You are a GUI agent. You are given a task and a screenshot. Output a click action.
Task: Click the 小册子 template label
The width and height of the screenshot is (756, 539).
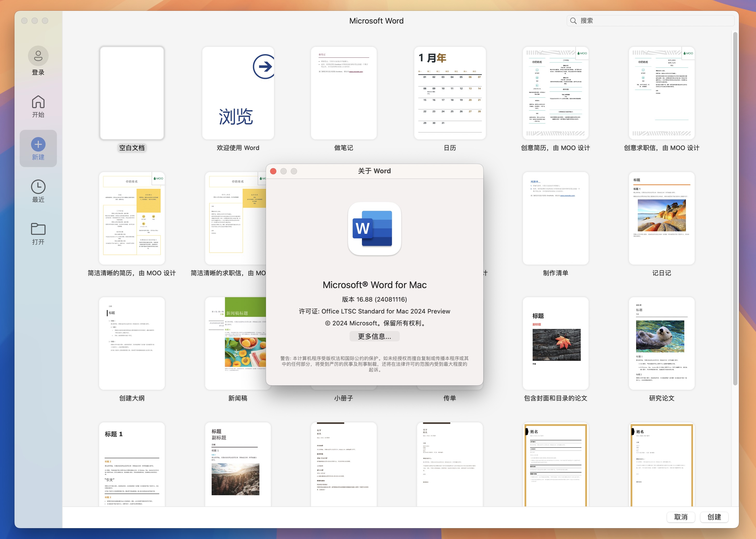344,398
